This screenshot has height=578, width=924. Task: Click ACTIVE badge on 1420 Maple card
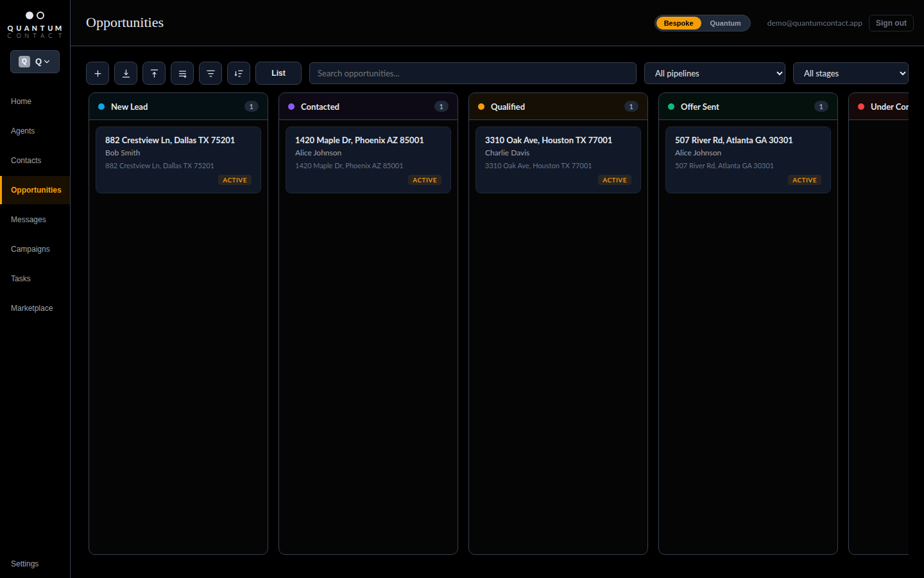(x=425, y=180)
